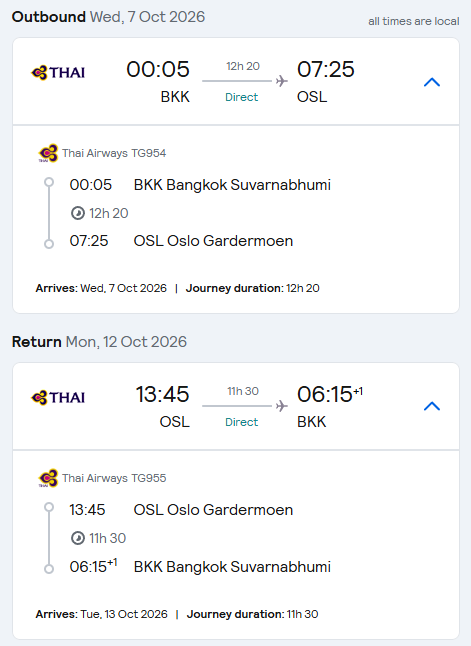Select Thai Airways TG955 flight number text
This screenshot has width=471, height=646.
[114, 478]
